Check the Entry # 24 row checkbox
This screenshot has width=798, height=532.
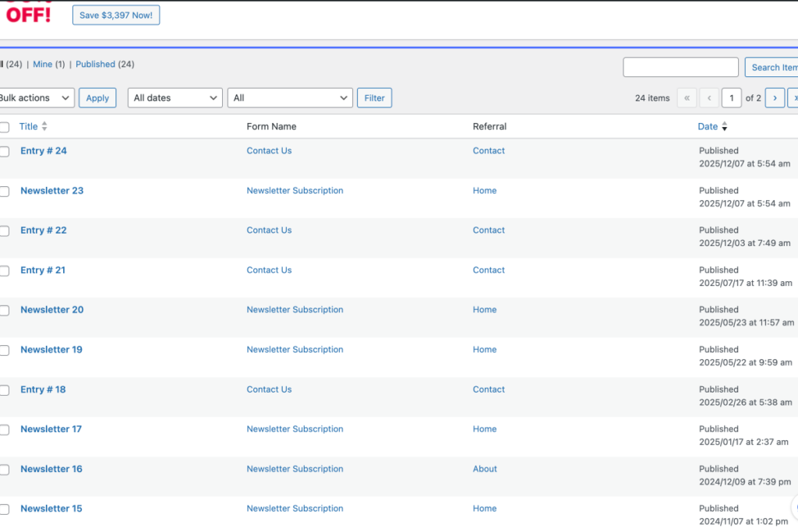click(5, 151)
